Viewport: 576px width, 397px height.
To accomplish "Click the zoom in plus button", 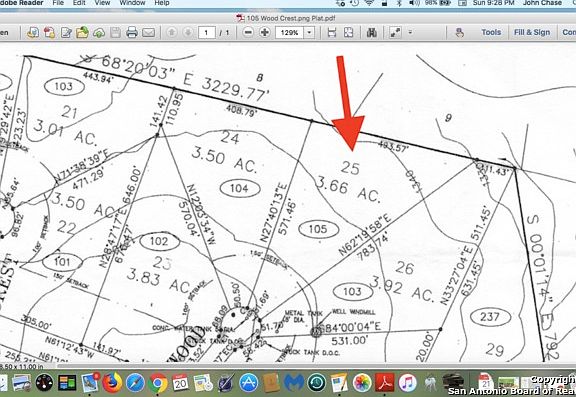I will pyautogui.click(x=264, y=33).
